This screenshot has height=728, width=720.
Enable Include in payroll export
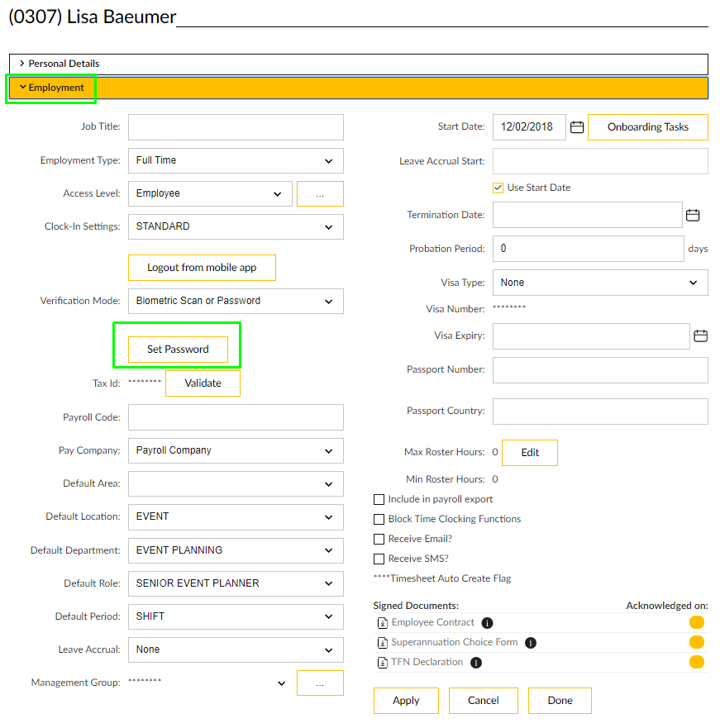pos(379,500)
